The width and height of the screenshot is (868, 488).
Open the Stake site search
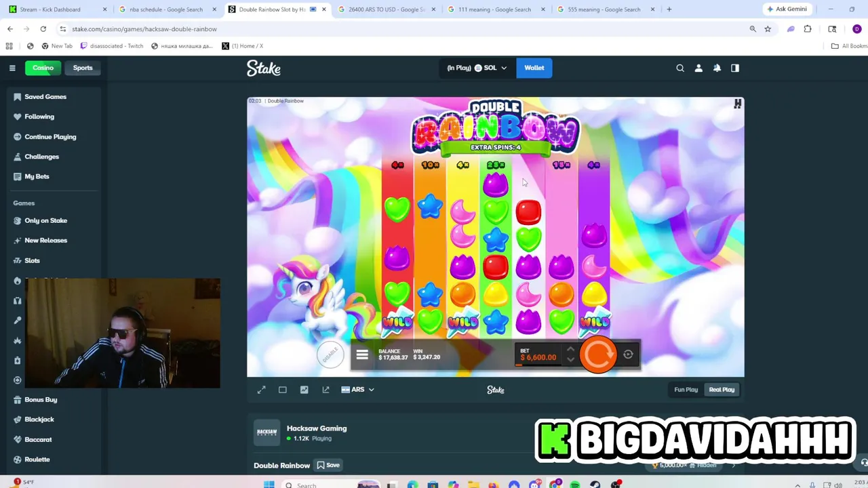[680, 68]
